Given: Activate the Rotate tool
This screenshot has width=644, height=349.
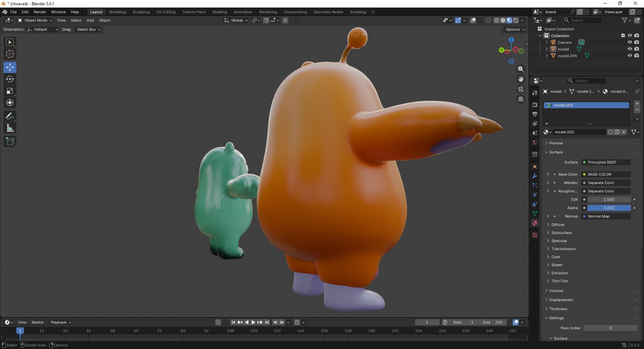Looking at the screenshot, I should click(x=10, y=79).
